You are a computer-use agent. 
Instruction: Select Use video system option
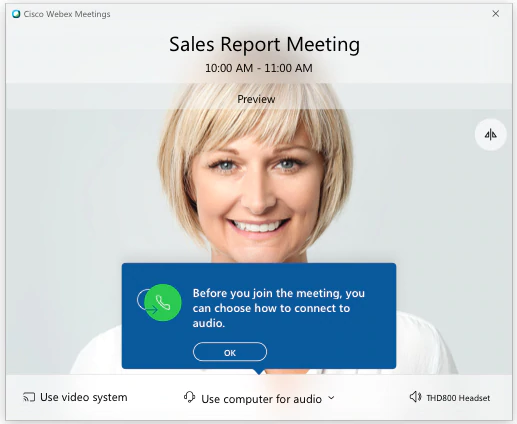coord(75,397)
